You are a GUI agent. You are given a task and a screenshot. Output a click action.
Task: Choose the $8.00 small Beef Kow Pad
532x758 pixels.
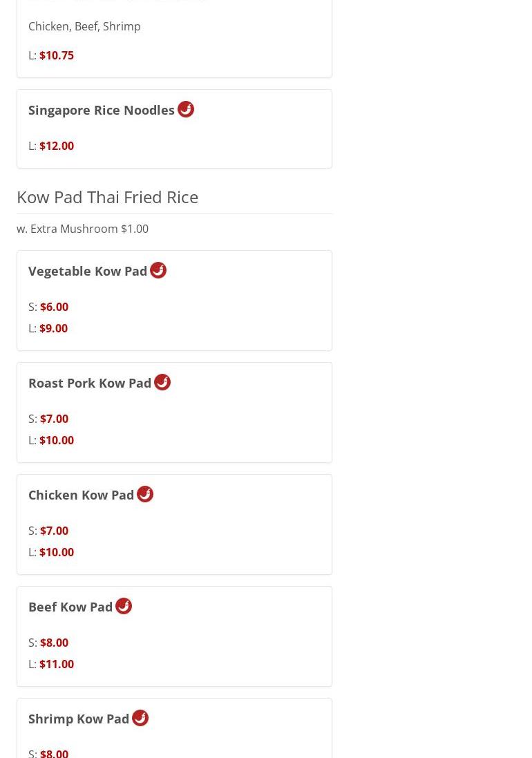(x=54, y=643)
